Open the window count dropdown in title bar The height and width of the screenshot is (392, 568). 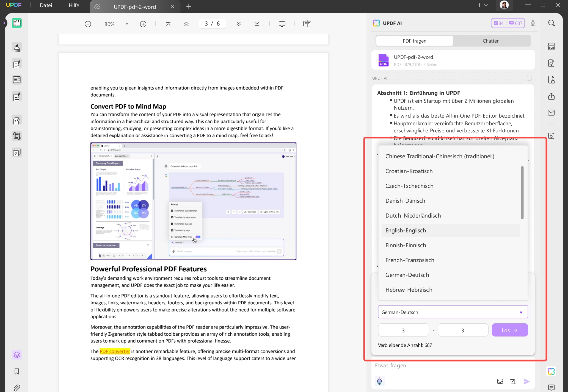pos(483,5)
